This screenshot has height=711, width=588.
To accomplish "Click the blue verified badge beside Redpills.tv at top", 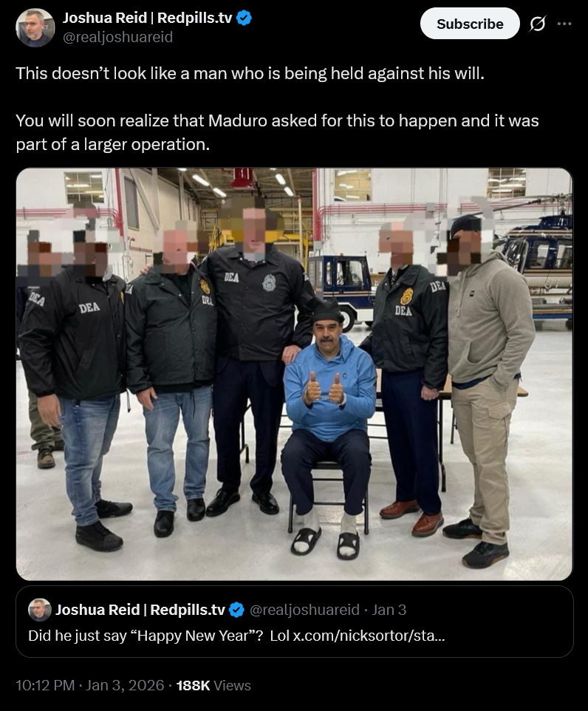I will 245,18.
